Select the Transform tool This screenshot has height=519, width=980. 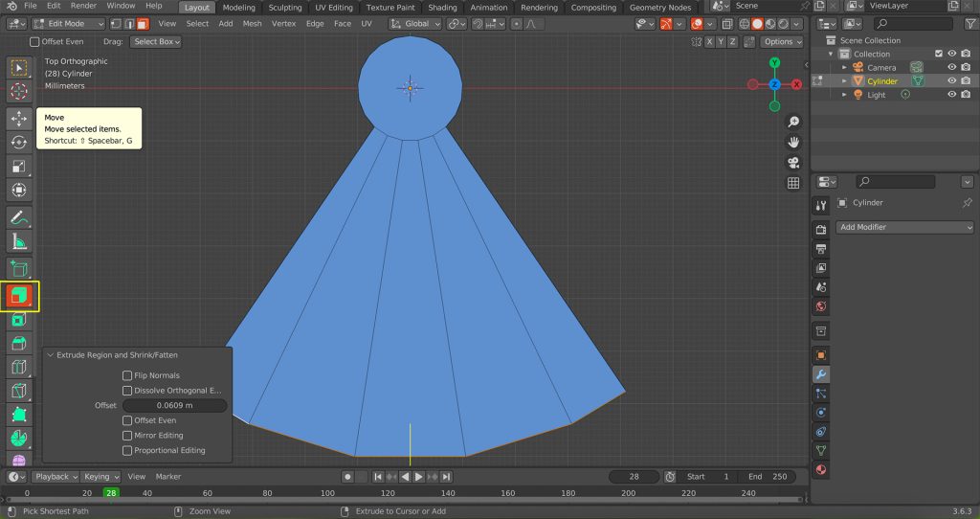19,191
